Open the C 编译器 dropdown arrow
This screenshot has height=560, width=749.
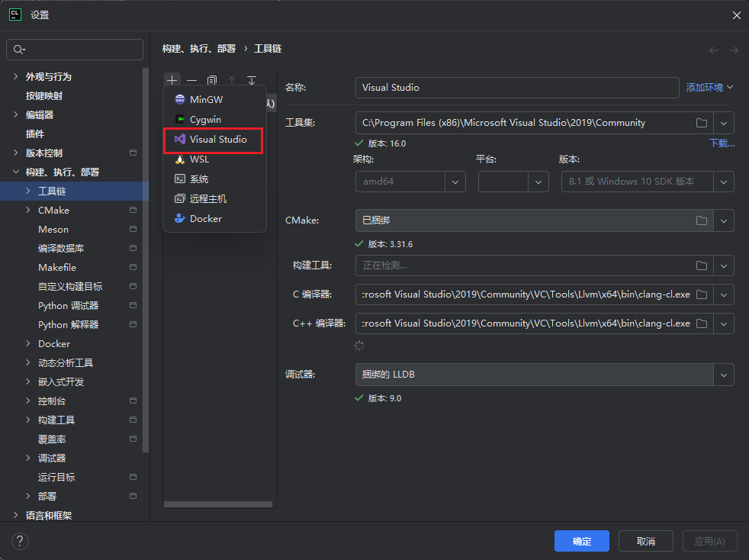coord(724,294)
